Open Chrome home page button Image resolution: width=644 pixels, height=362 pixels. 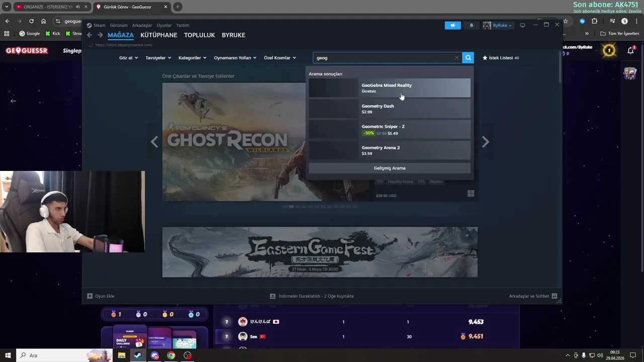coord(43,21)
